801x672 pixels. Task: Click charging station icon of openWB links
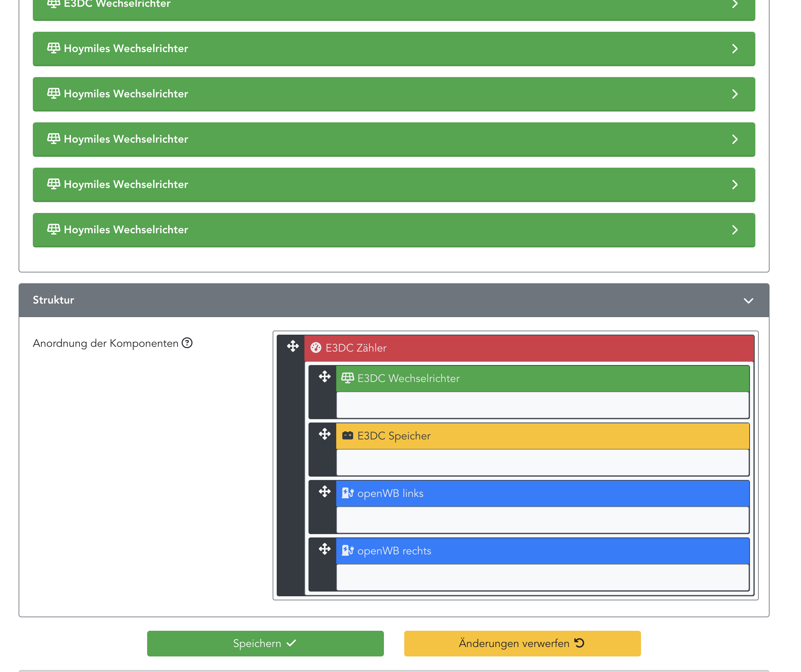click(347, 493)
